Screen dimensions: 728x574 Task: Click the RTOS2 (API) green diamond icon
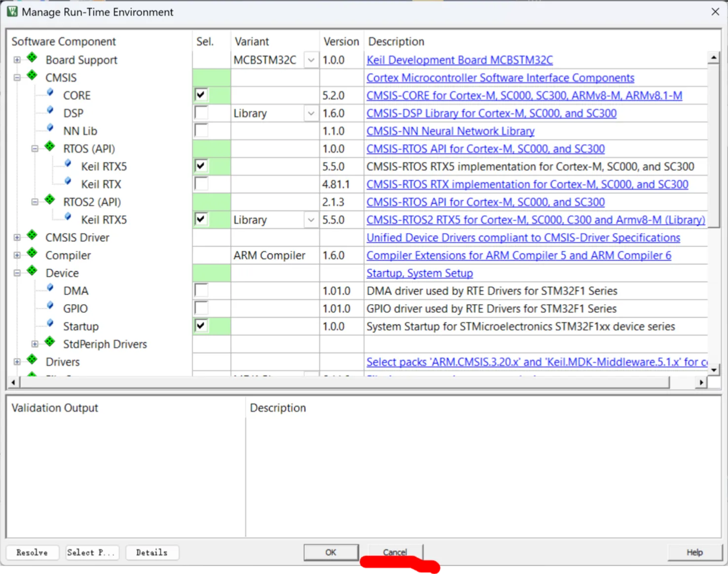[50, 200]
